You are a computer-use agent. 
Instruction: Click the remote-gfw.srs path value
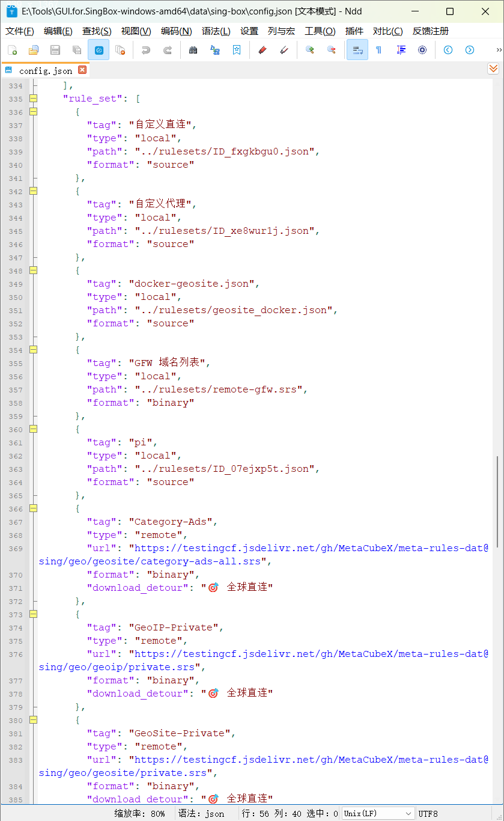click(219, 389)
